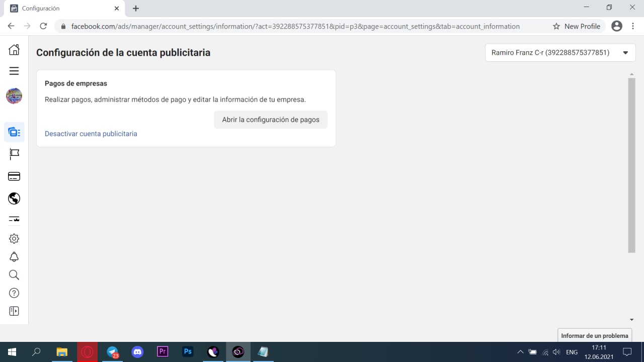Open the help question mark icon

14,293
